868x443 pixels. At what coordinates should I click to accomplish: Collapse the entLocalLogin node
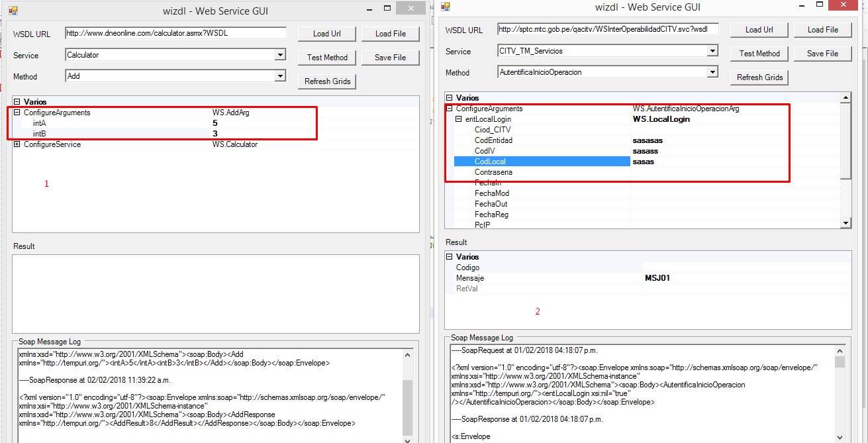[x=458, y=119]
